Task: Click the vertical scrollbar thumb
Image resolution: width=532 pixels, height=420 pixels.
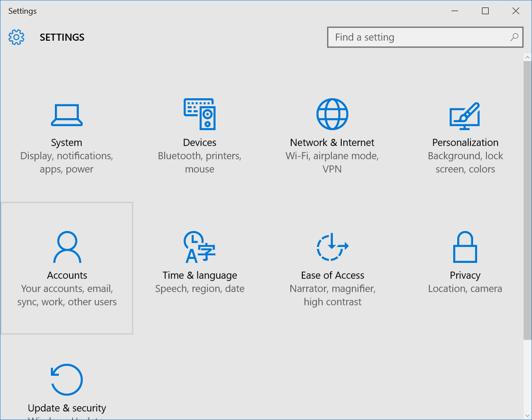Action: [x=527, y=200]
